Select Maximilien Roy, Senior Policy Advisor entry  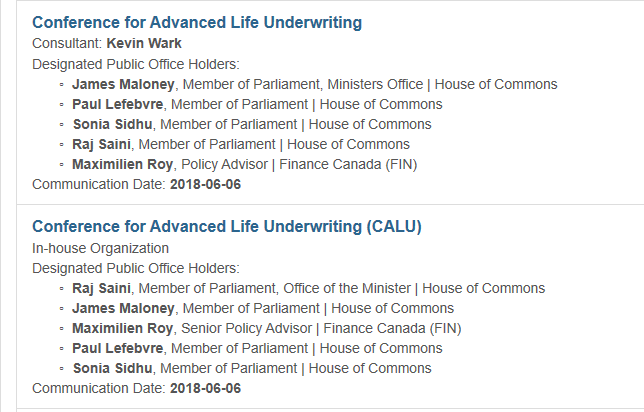267,329
